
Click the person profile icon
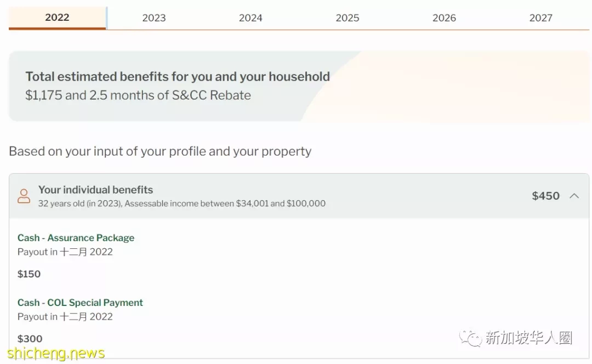[24, 196]
